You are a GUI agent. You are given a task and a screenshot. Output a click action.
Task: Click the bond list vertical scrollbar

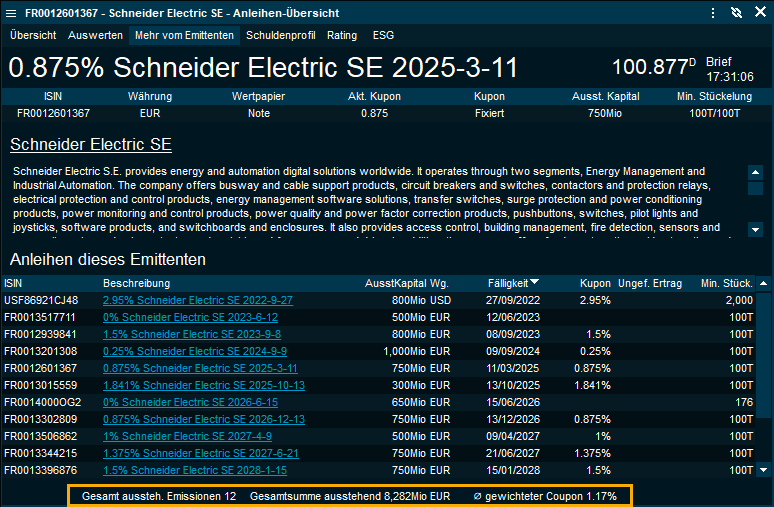pyautogui.click(x=765, y=380)
